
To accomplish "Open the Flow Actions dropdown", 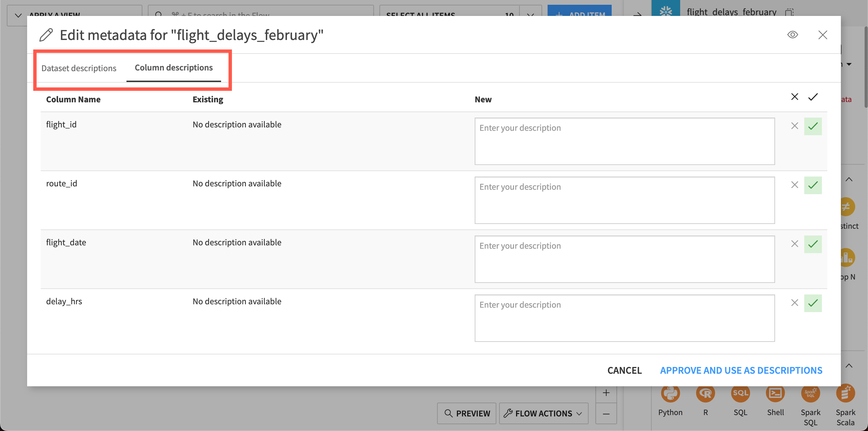I will 543,413.
